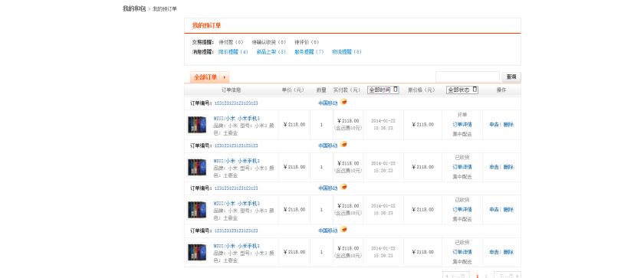Click the 实付款（元） column header
Viewport: 644px width, 278px height.
click(x=347, y=90)
